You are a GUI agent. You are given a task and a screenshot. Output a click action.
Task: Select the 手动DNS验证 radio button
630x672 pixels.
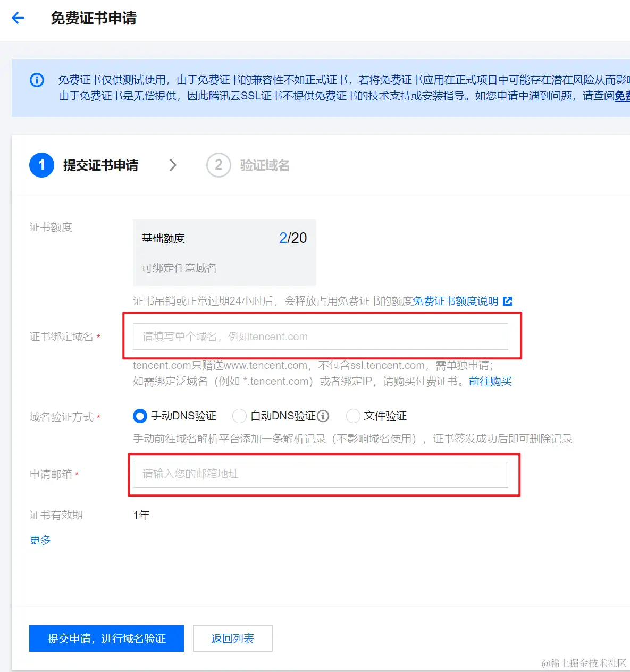point(140,416)
